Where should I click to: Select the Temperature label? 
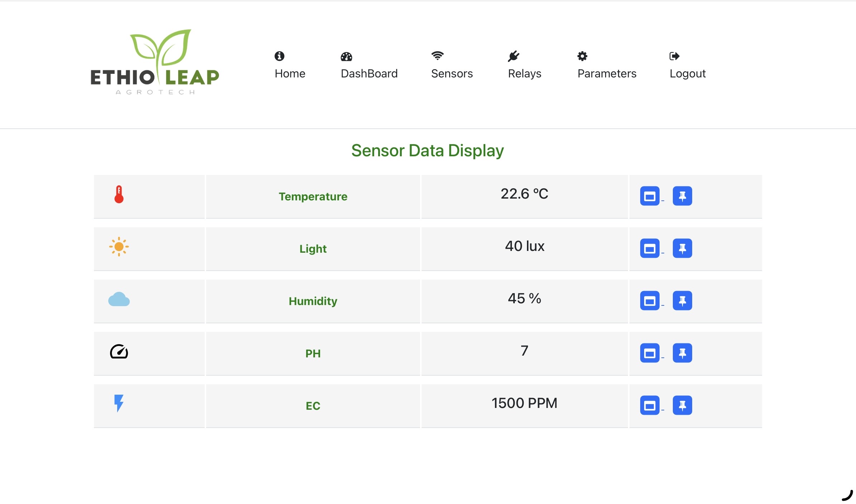[x=313, y=196]
